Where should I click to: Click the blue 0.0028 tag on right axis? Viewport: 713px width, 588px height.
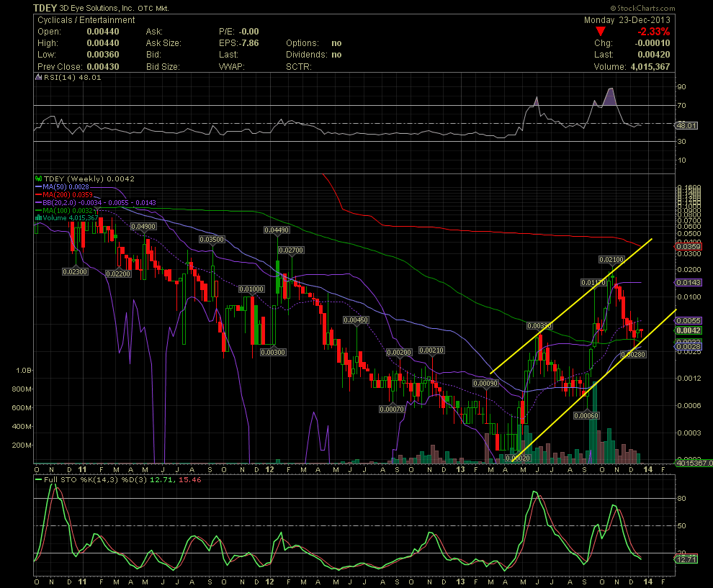pyautogui.click(x=689, y=346)
